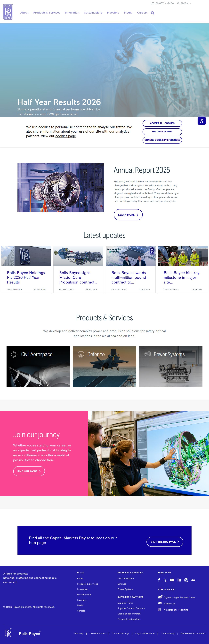
Task: Open the LinkedIn icon in the footer
Action: click(179, 580)
